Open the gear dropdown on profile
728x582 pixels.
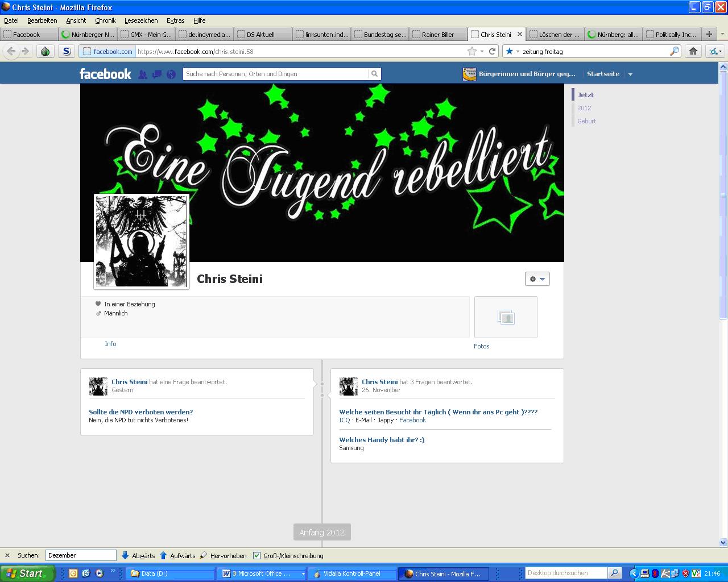tap(537, 279)
